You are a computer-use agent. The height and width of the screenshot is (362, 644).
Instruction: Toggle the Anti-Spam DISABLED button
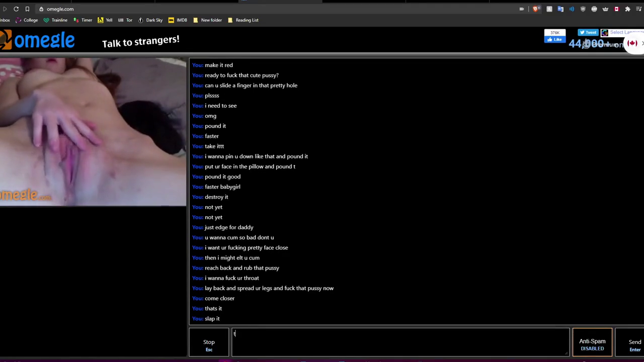(x=592, y=342)
